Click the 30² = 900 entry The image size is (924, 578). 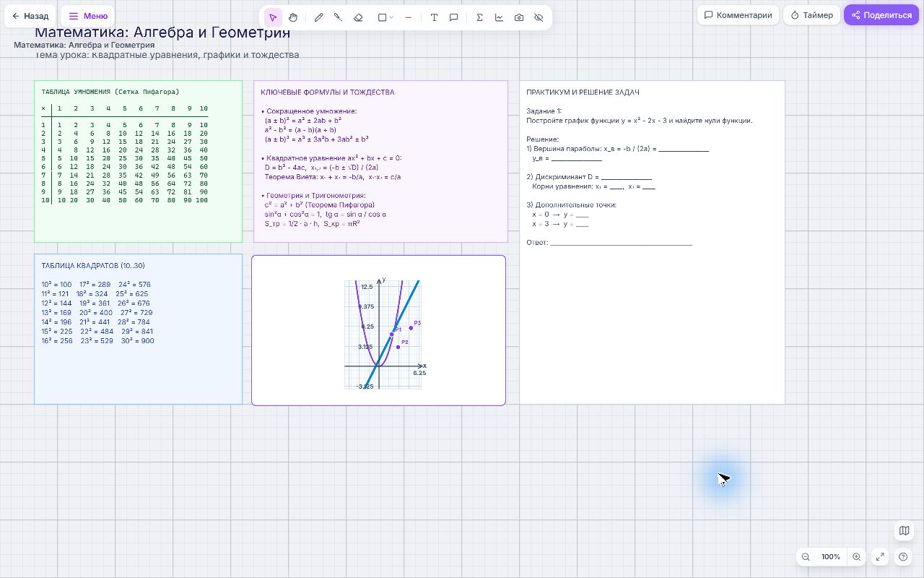pos(138,341)
